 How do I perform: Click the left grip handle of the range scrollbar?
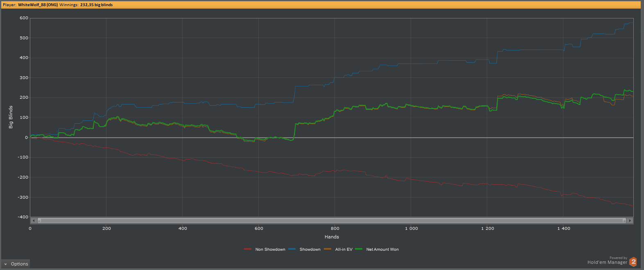coord(39,220)
